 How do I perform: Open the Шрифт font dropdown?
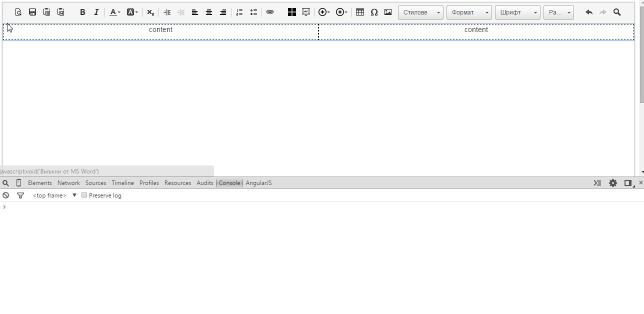[516, 12]
